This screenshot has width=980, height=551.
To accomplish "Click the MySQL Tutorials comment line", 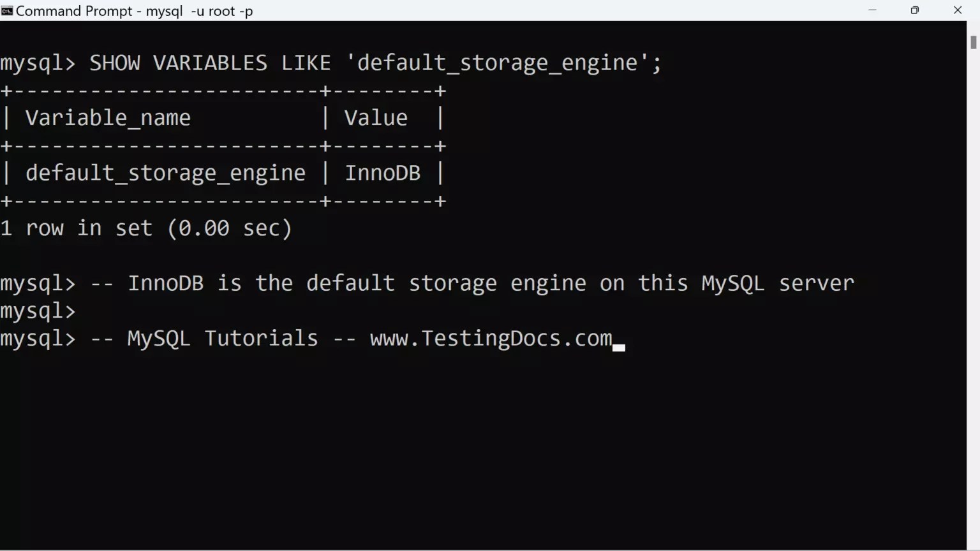I will pyautogui.click(x=222, y=338).
